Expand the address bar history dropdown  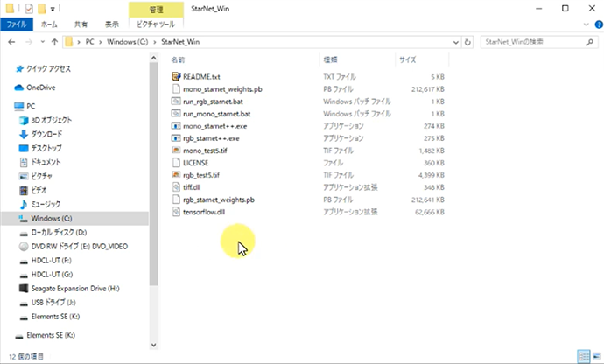pyautogui.click(x=454, y=41)
